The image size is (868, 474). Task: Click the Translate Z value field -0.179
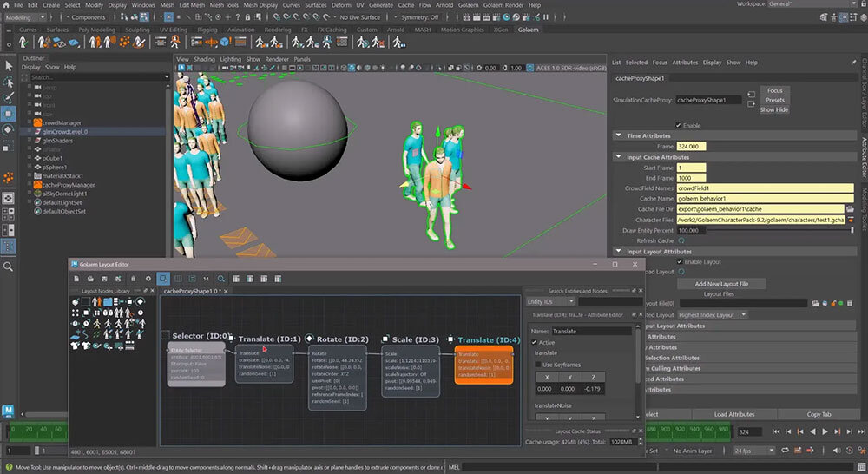[x=592, y=389]
